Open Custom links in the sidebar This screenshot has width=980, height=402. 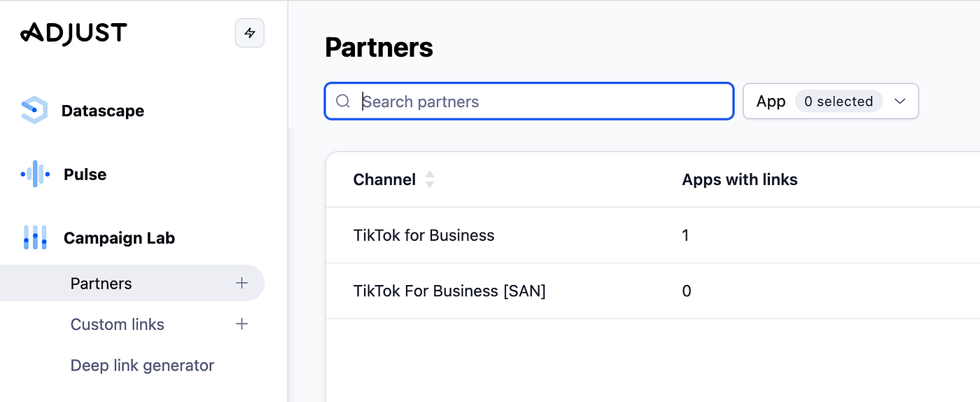(x=118, y=324)
